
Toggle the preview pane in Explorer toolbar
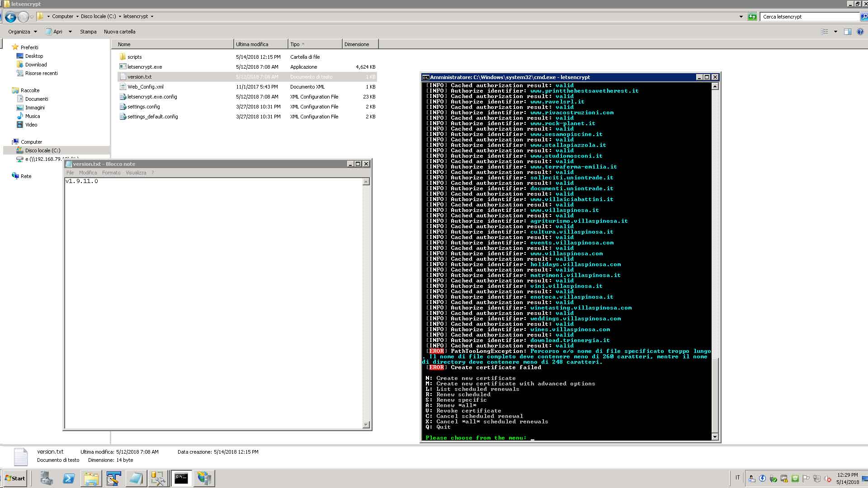pyautogui.click(x=846, y=32)
